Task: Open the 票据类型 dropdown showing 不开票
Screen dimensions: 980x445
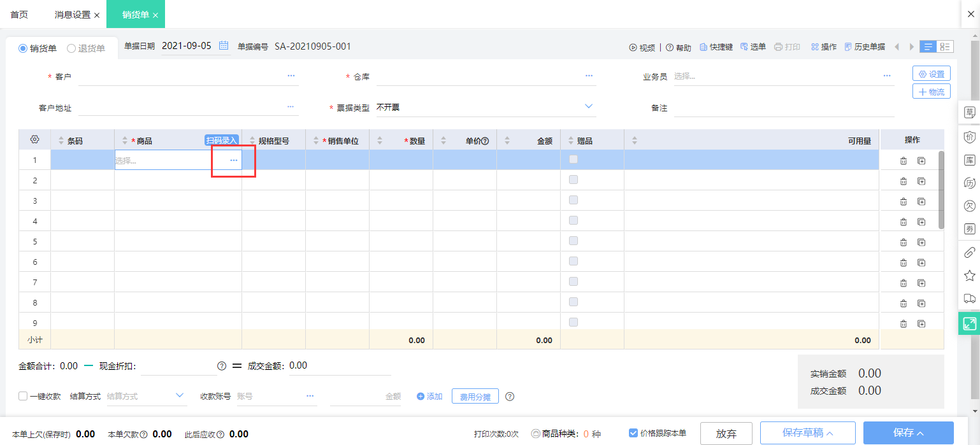Action: (x=486, y=108)
